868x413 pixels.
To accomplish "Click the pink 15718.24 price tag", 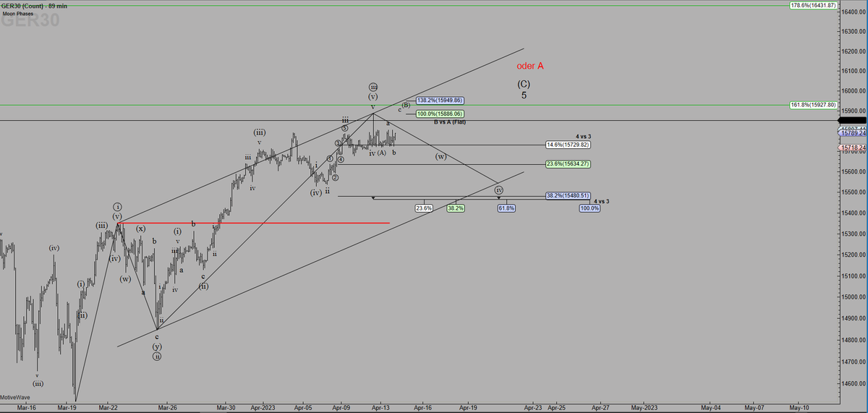I will pyautogui.click(x=852, y=147).
